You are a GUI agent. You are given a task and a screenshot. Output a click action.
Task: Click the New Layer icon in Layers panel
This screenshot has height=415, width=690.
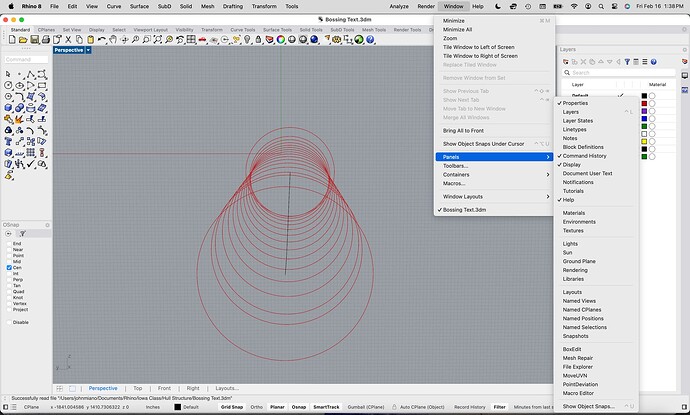(x=566, y=62)
